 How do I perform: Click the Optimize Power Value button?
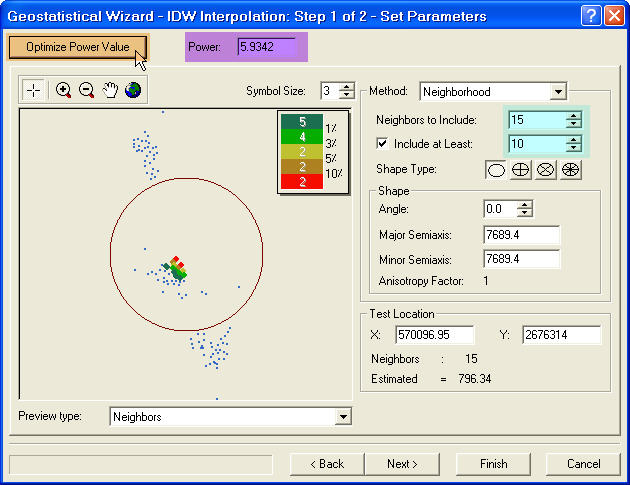(78, 47)
